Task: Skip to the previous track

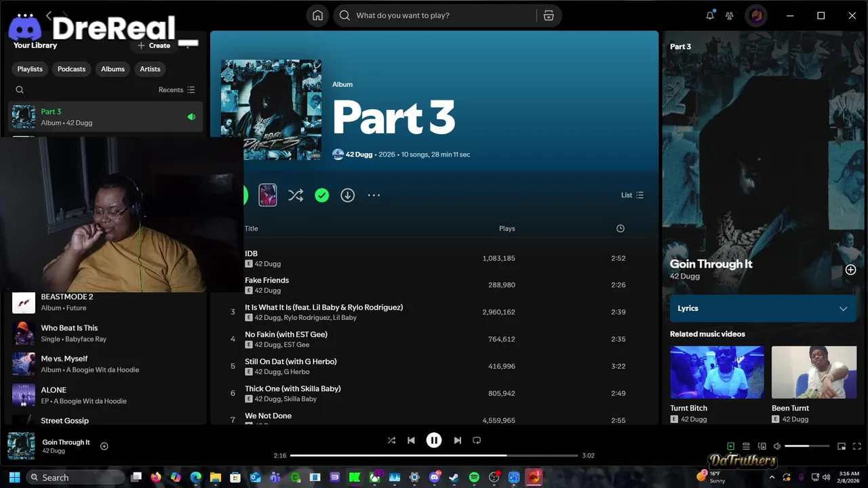Action: 411,440
